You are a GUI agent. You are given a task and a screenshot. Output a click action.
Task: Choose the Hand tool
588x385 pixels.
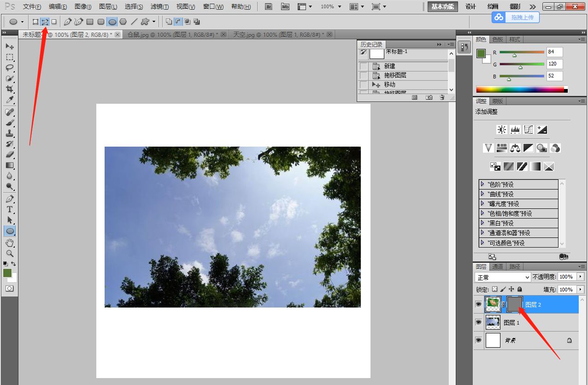click(10, 243)
